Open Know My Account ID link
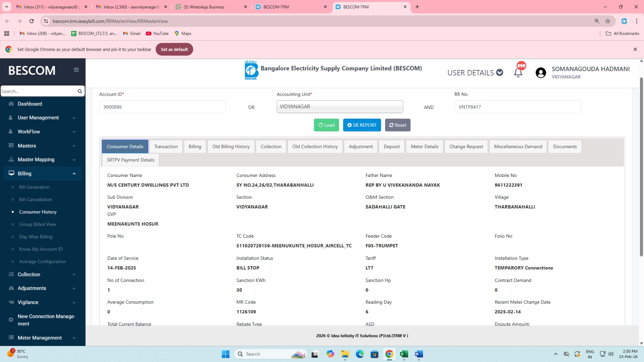 [x=41, y=249]
